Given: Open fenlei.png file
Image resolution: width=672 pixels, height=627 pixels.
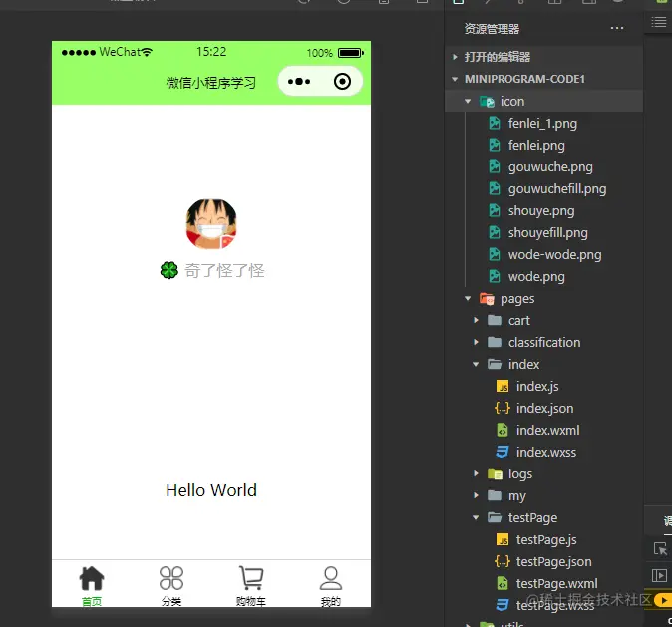Looking at the screenshot, I should click(536, 146).
